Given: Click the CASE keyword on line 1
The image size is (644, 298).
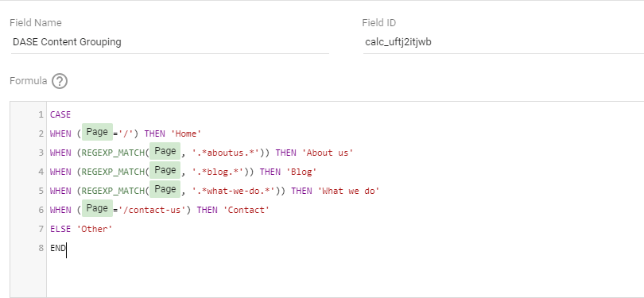Looking at the screenshot, I should coord(60,114).
